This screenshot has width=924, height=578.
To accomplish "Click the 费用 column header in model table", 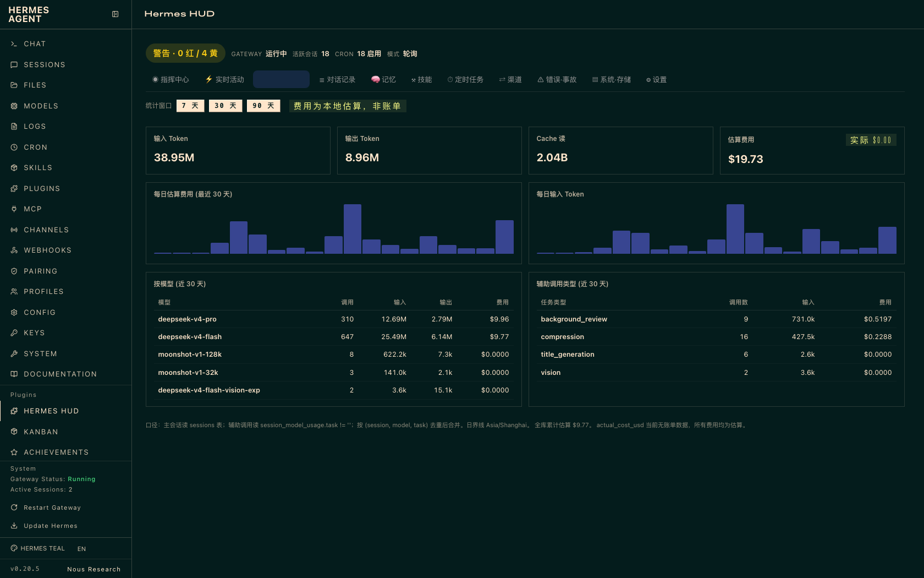I will click(502, 302).
